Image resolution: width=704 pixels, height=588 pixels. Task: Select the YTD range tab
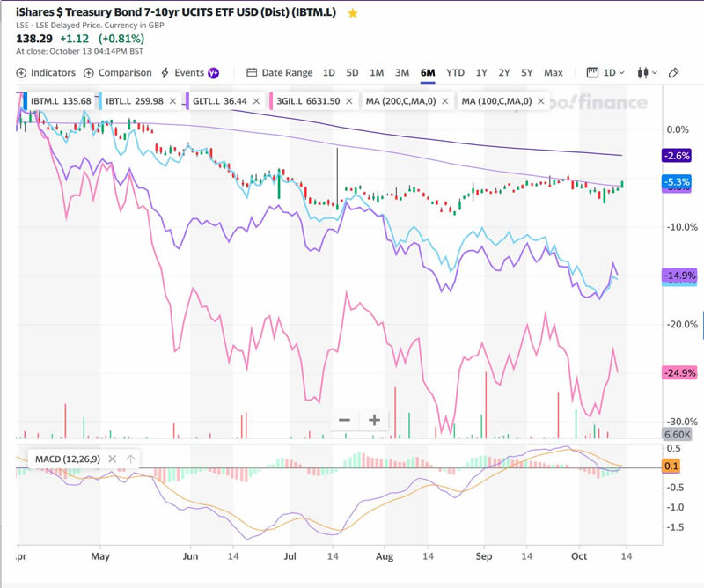(455, 73)
